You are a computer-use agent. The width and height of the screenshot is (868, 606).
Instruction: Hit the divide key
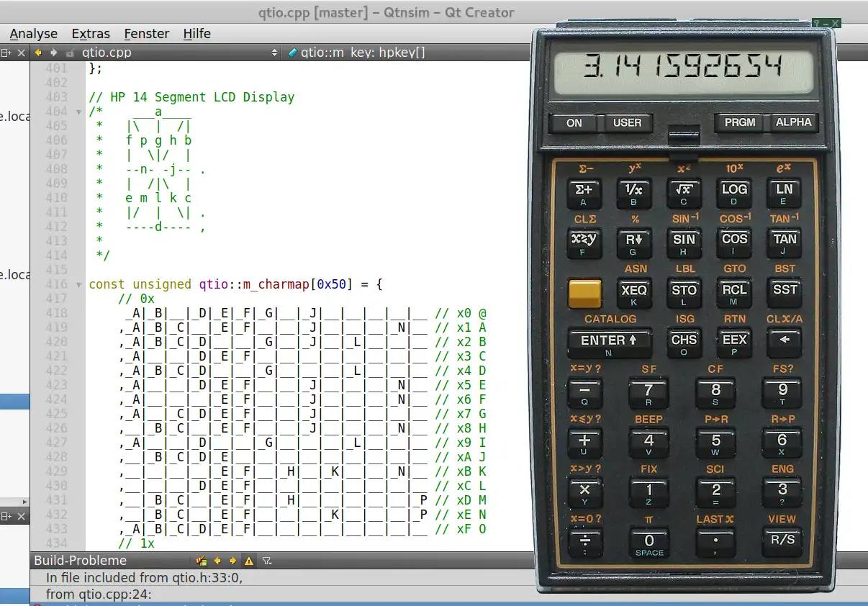[584, 543]
